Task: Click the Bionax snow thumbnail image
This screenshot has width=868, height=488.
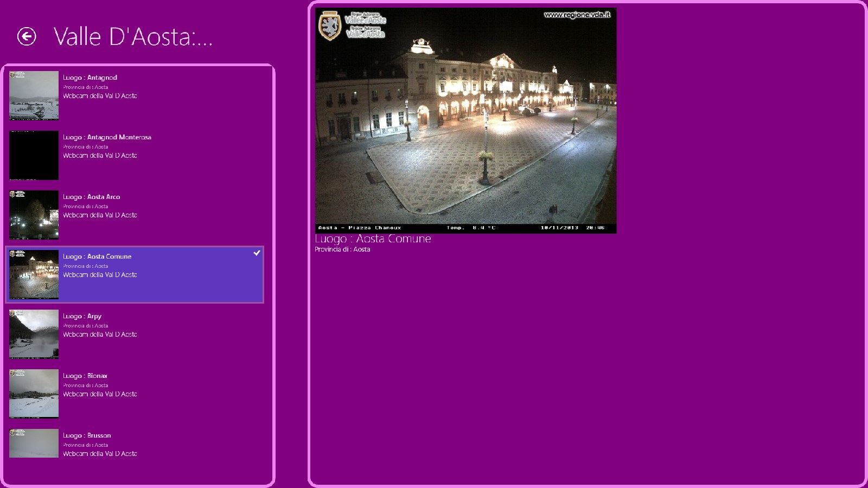Action: pyautogui.click(x=34, y=394)
